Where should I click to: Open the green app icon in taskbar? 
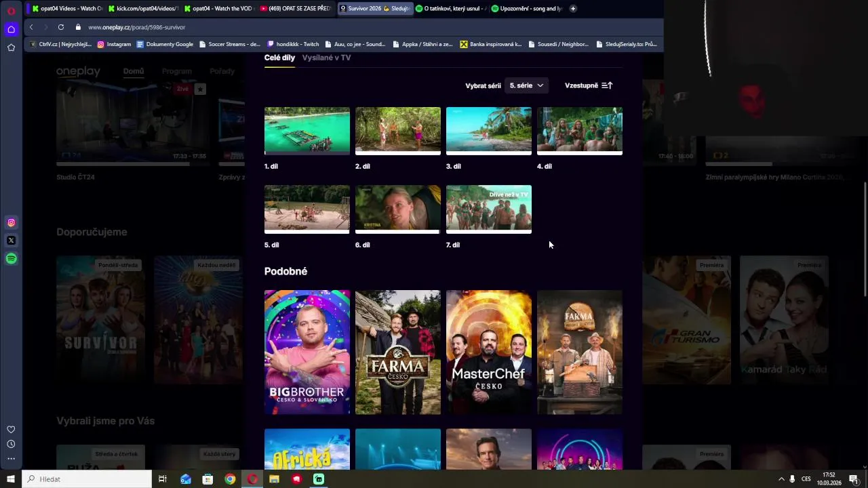tap(319, 479)
